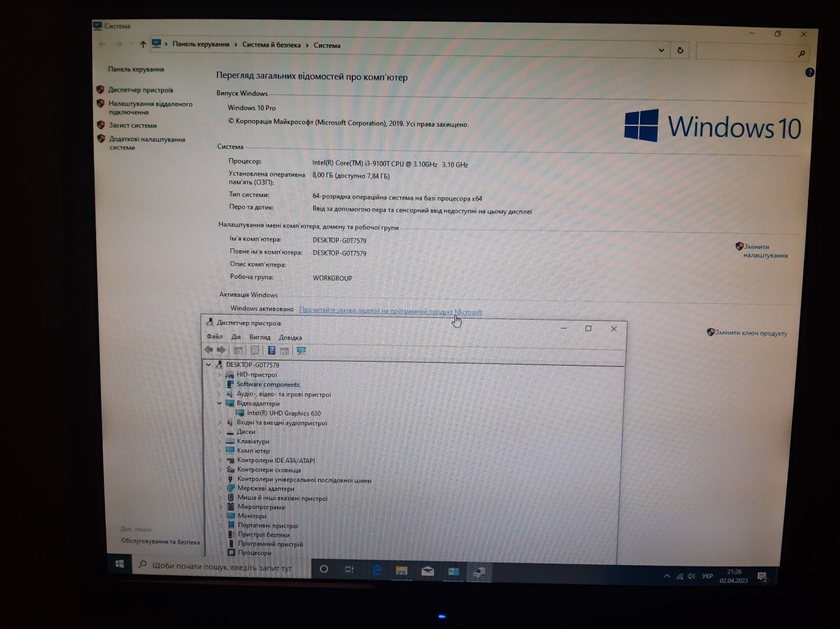Click Forward arrow in Device Manager toolbar

pos(221,350)
